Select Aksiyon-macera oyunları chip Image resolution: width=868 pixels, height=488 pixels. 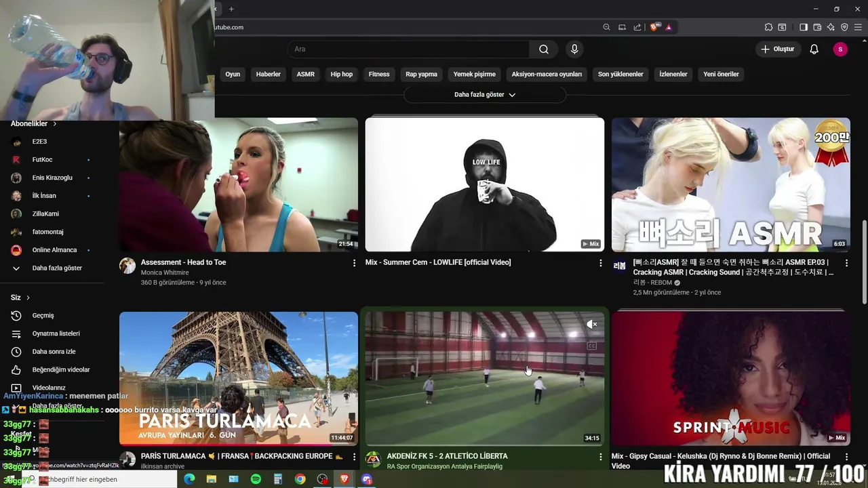pyautogui.click(x=547, y=74)
